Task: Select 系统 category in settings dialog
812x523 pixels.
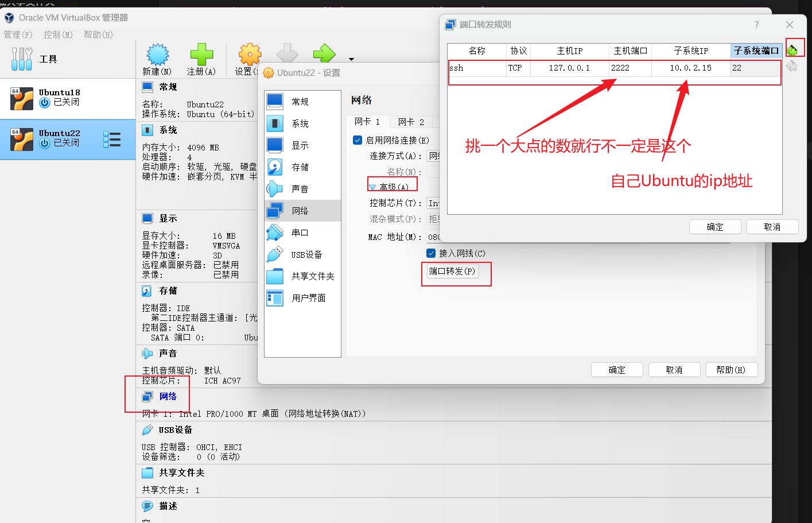Action: 302,123
